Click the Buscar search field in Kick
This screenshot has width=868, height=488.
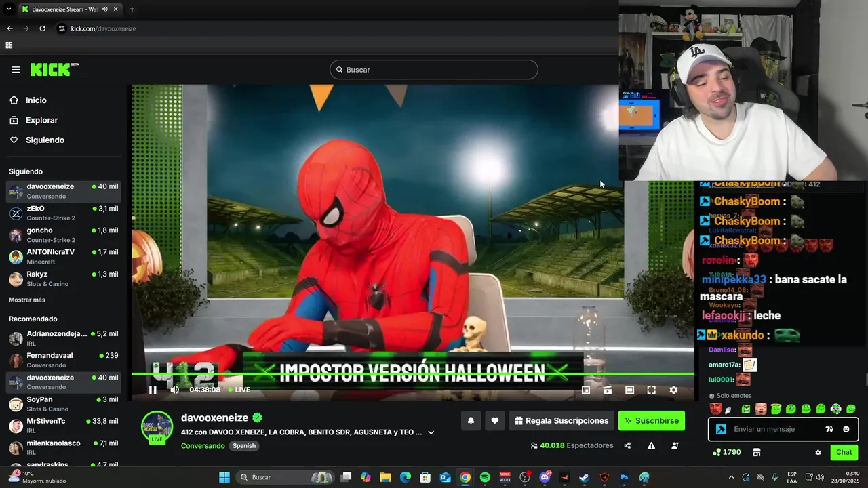[x=434, y=70]
